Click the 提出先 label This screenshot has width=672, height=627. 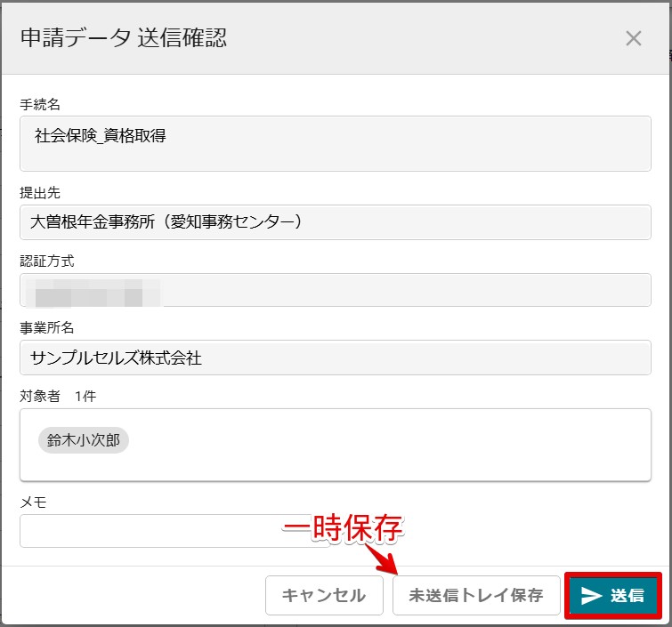40,193
